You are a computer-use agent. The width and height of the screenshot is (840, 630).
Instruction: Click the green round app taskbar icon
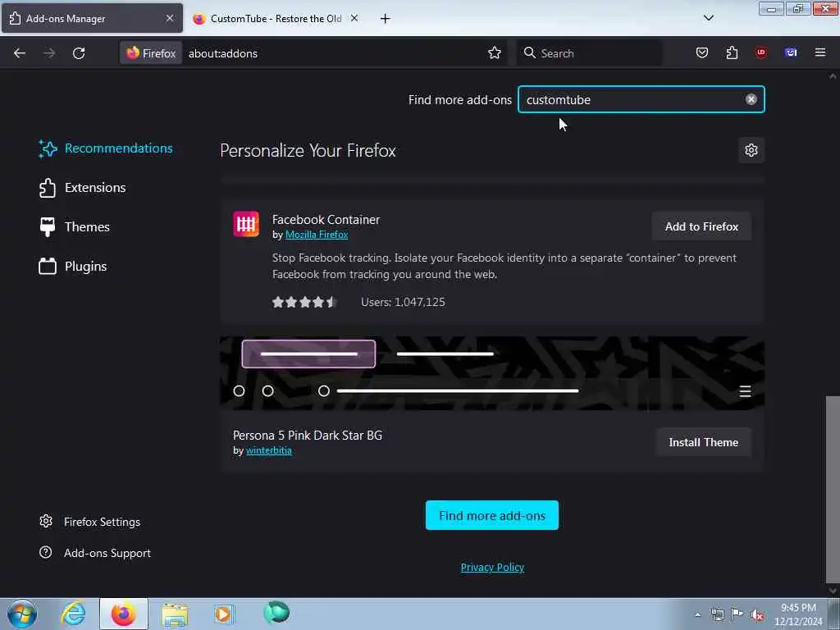[x=276, y=613]
